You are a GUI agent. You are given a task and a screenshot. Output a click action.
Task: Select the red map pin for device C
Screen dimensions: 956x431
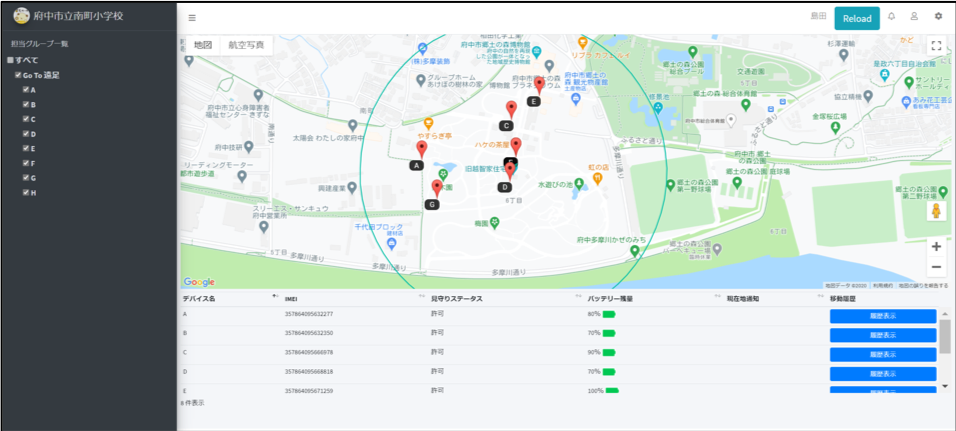click(512, 110)
